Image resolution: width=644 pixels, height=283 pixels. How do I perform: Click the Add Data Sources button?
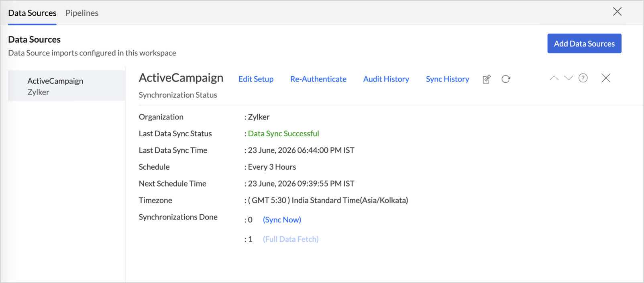click(x=584, y=43)
